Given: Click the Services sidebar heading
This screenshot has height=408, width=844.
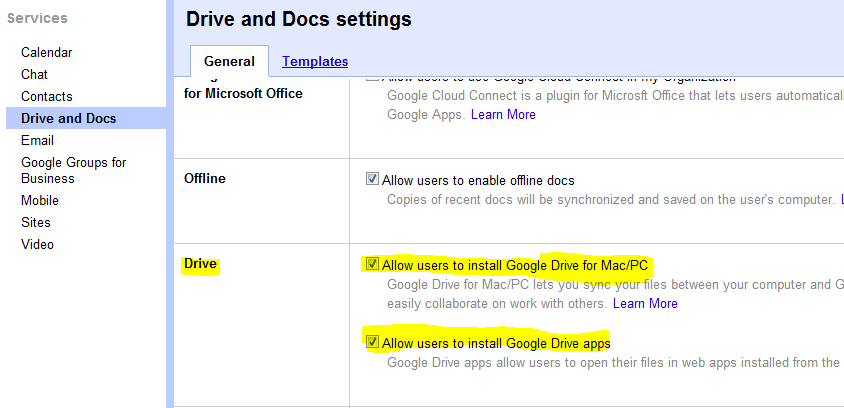Looking at the screenshot, I should tap(37, 18).
